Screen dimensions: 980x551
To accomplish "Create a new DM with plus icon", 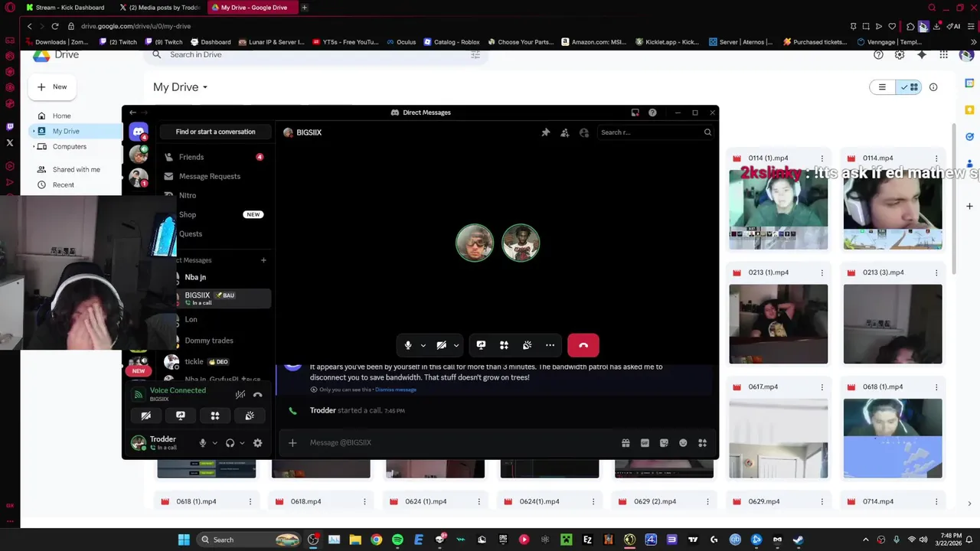I will click(263, 260).
